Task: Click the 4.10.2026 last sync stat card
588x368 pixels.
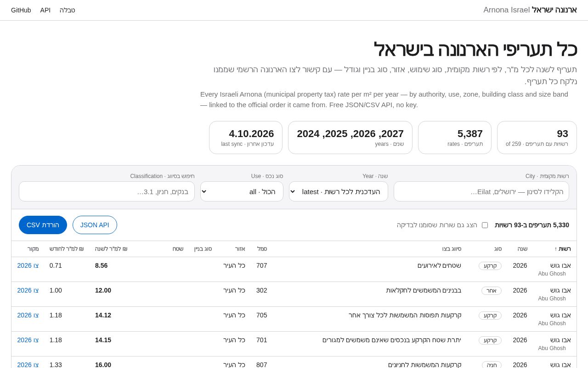Action: point(246,138)
